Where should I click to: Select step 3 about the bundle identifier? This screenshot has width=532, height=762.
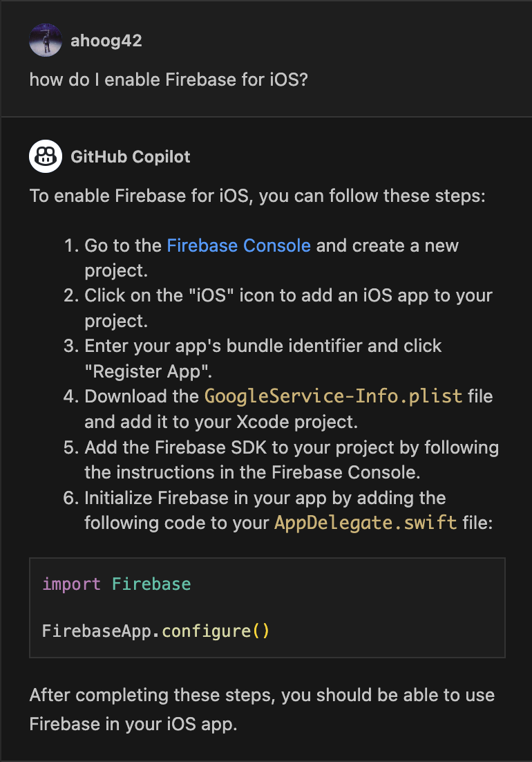[x=253, y=359]
